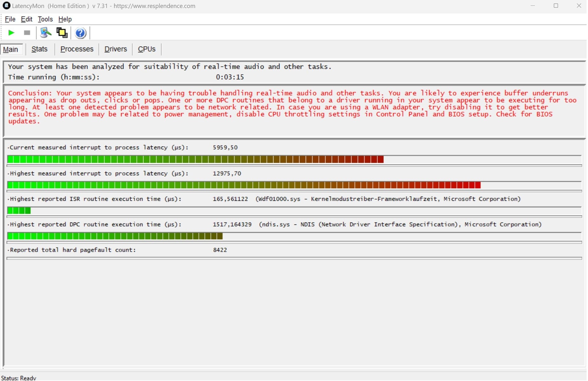Screen dimensions: 588x381
Task: Switch to the Stats tab
Action: point(40,49)
